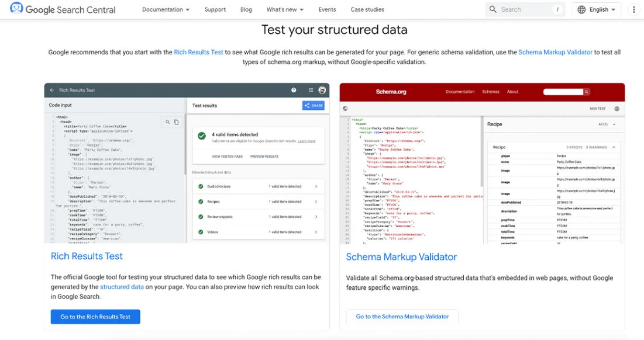
Task: Collapse the Recipe details panel caret
Action: tap(614, 147)
